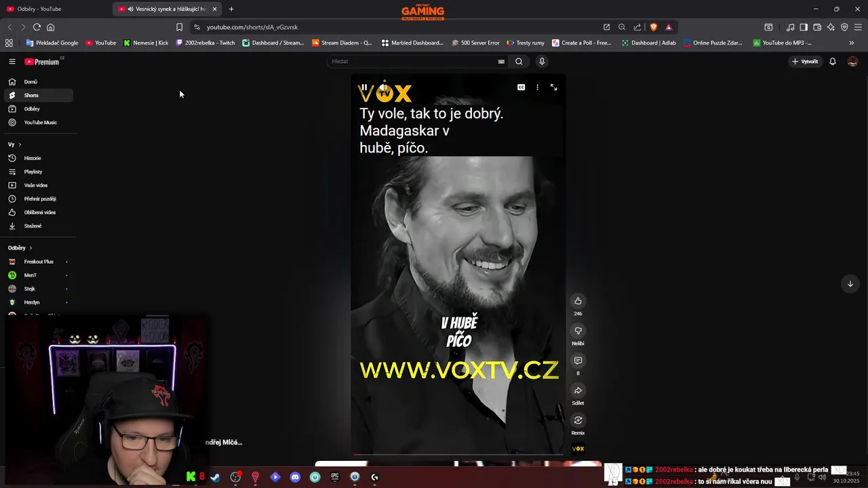868x488 pixels.
Task: Toggle closed captions on the Short
Action: 521,87
